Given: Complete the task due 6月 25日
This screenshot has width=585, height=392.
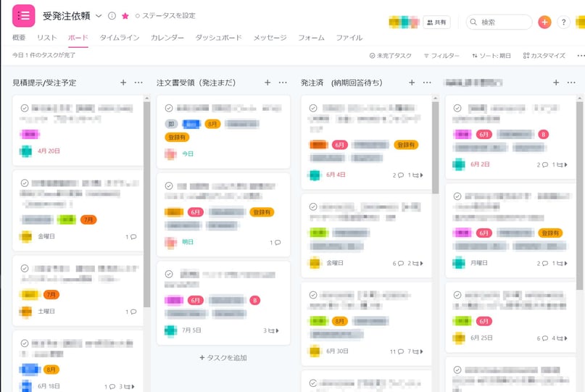Looking at the screenshot, I should [x=457, y=295].
